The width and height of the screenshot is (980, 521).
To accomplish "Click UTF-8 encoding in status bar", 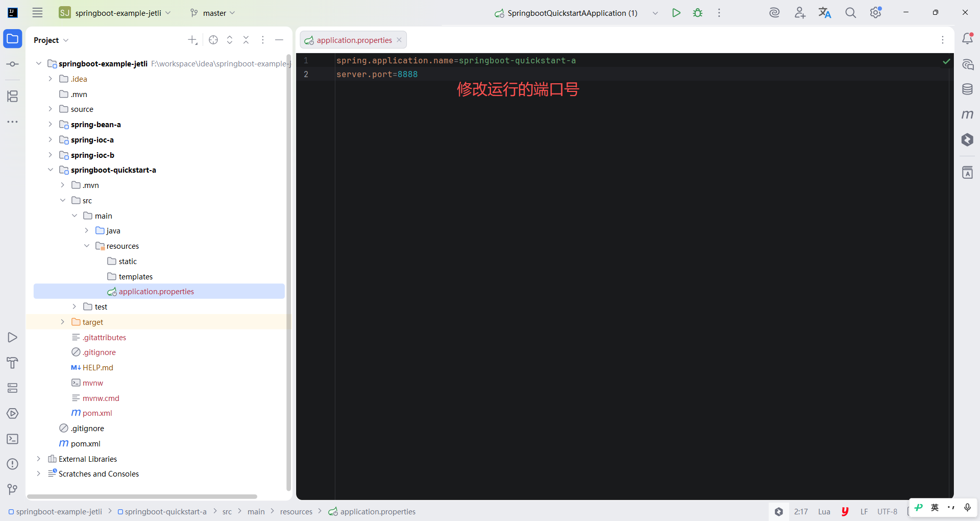I will click(x=887, y=511).
